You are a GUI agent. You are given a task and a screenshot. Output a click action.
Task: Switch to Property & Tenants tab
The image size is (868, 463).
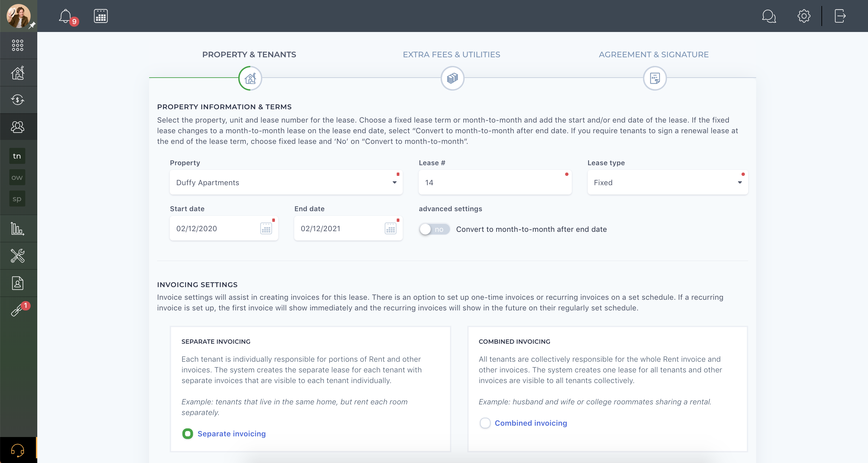click(249, 55)
